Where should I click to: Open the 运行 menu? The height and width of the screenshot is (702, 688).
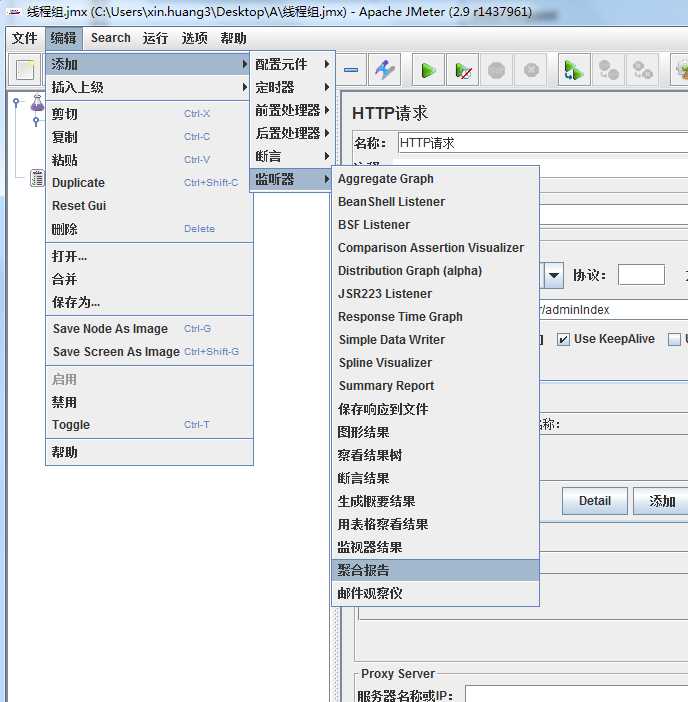tap(155, 38)
